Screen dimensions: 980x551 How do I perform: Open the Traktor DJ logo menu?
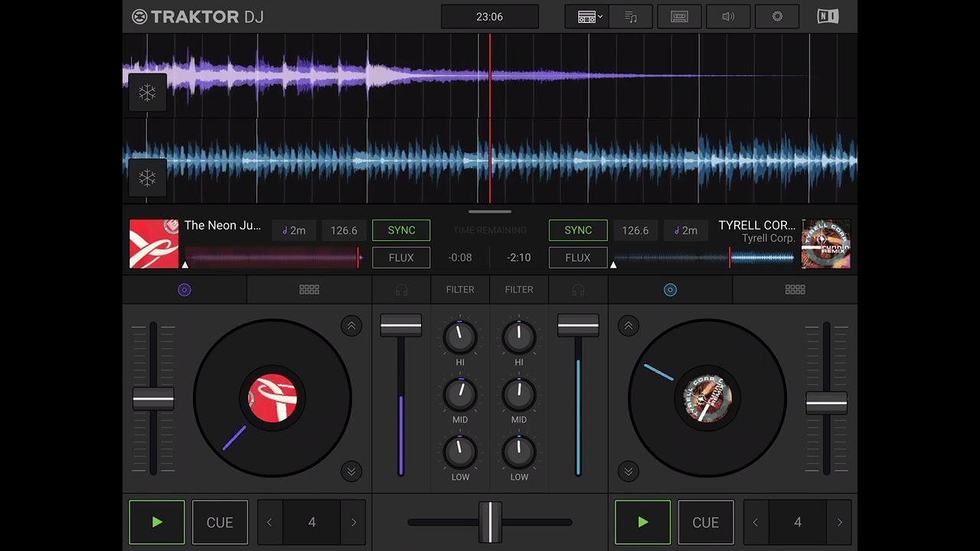click(198, 17)
